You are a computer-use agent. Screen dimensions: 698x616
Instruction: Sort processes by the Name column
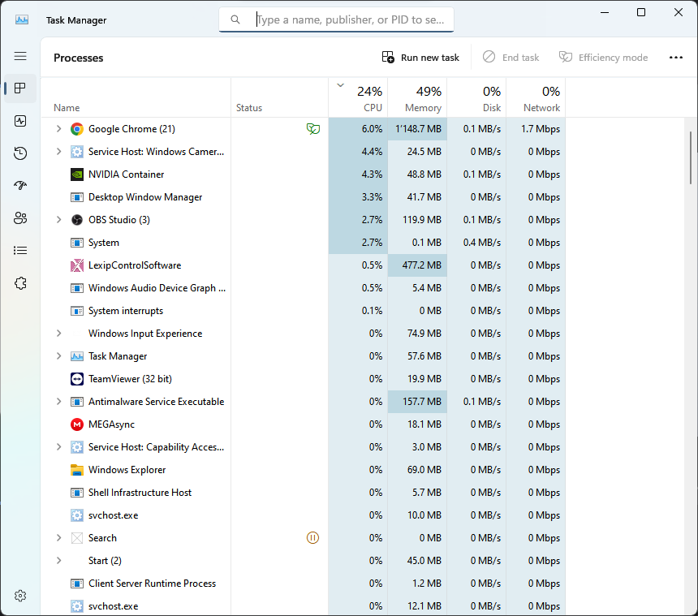[x=136, y=98]
